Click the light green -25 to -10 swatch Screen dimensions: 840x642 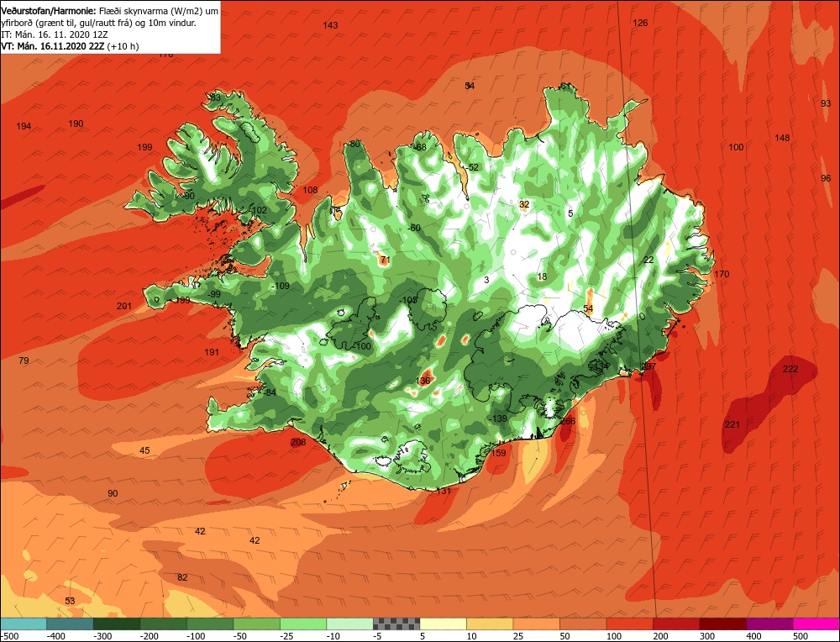tap(303, 624)
